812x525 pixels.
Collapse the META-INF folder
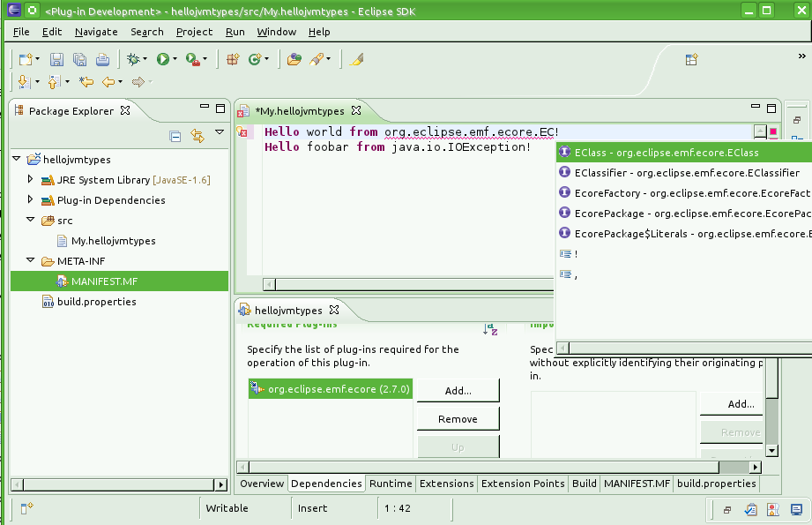pos(30,260)
